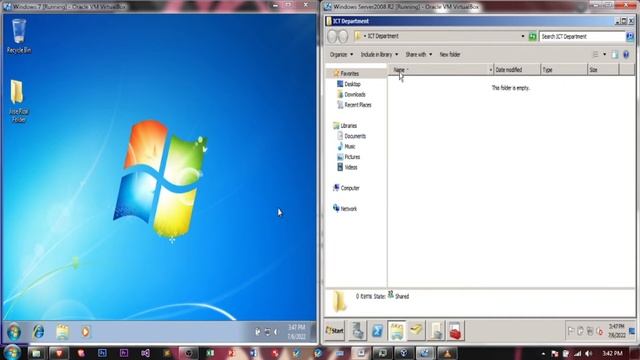Image resolution: width=640 pixels, height=360 pixels.
Task: Open Recent Places in navigation pane
Action: 354,105
